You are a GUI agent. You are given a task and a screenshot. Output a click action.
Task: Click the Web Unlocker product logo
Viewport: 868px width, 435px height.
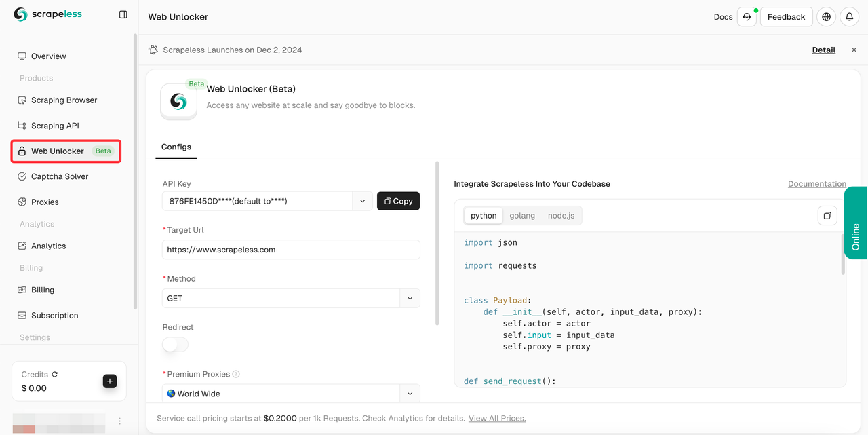pyautogui.click(x=178, y=102)
